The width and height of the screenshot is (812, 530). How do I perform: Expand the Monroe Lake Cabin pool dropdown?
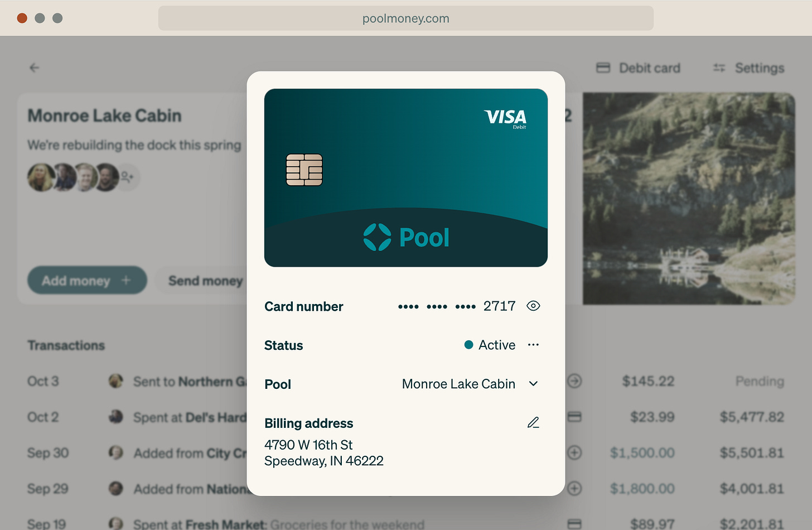pyautogui.click(x=533, y=384)
